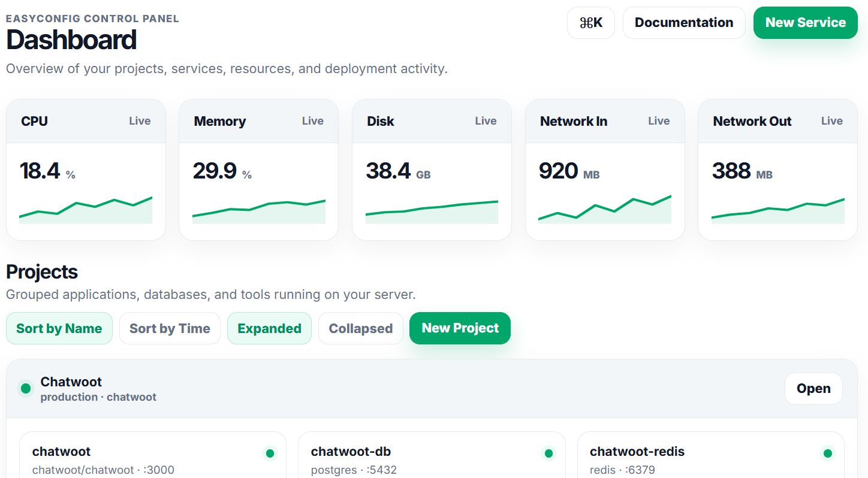The height and width of the screenshot is (478, 868).
Task: Click the Disk card title
Action: click(x=381, y=121)
